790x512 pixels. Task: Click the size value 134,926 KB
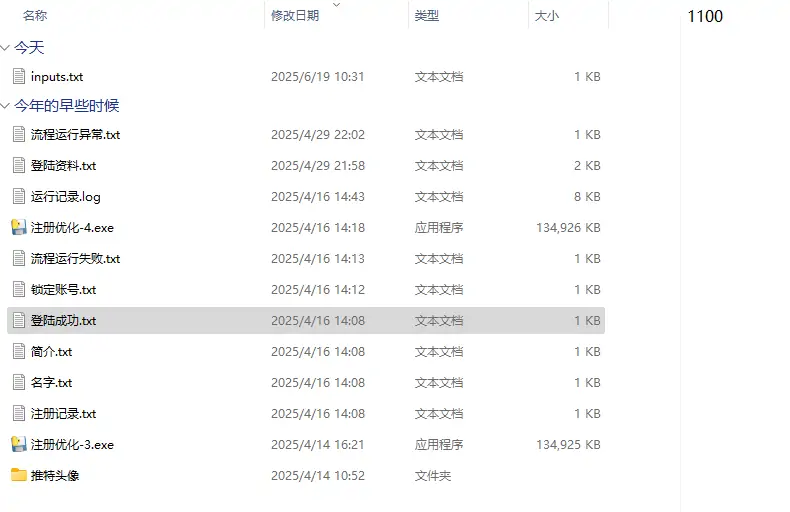(x=568, y=227)
